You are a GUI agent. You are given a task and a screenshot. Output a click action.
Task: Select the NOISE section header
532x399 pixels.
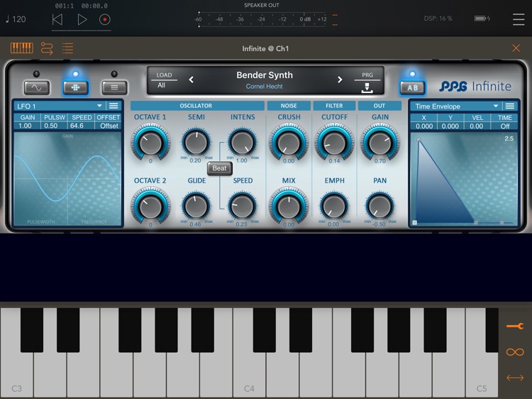click(289, 106)
